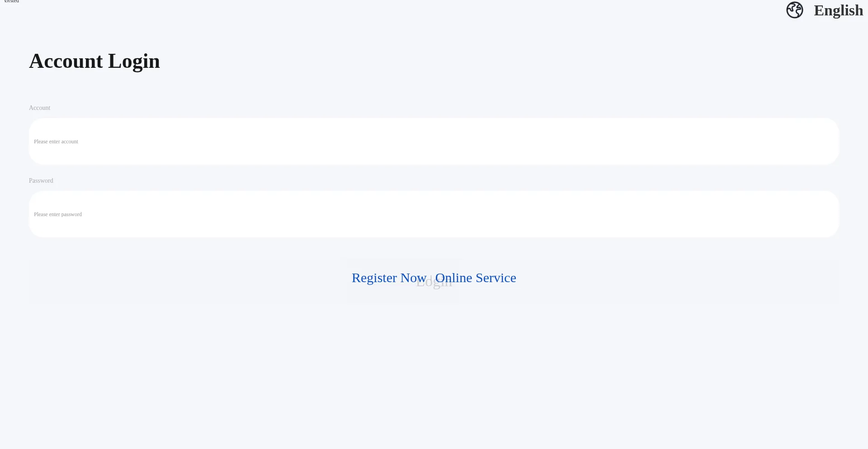Click the right end of the Password field
868x449 pixels.
point(814,214)
